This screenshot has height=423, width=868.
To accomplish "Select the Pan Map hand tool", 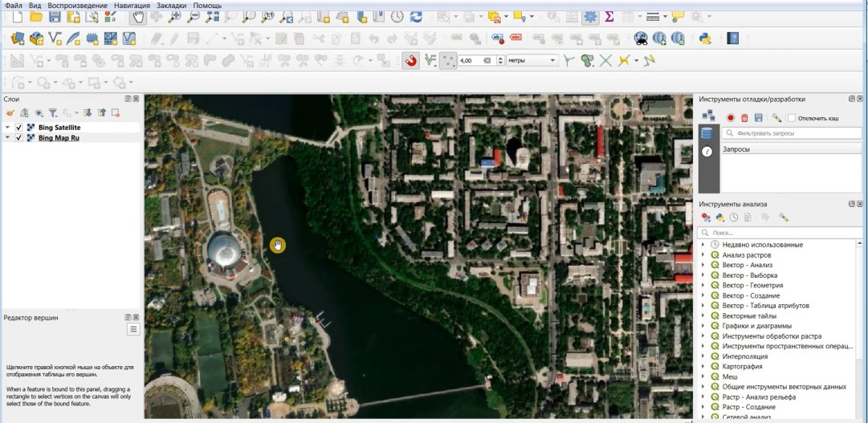I will [x=138, y=16].
